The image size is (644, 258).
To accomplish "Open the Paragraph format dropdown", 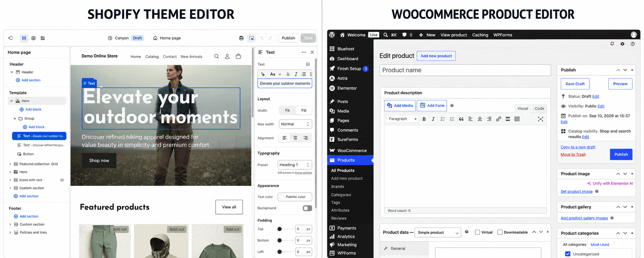I will (402, 119).
